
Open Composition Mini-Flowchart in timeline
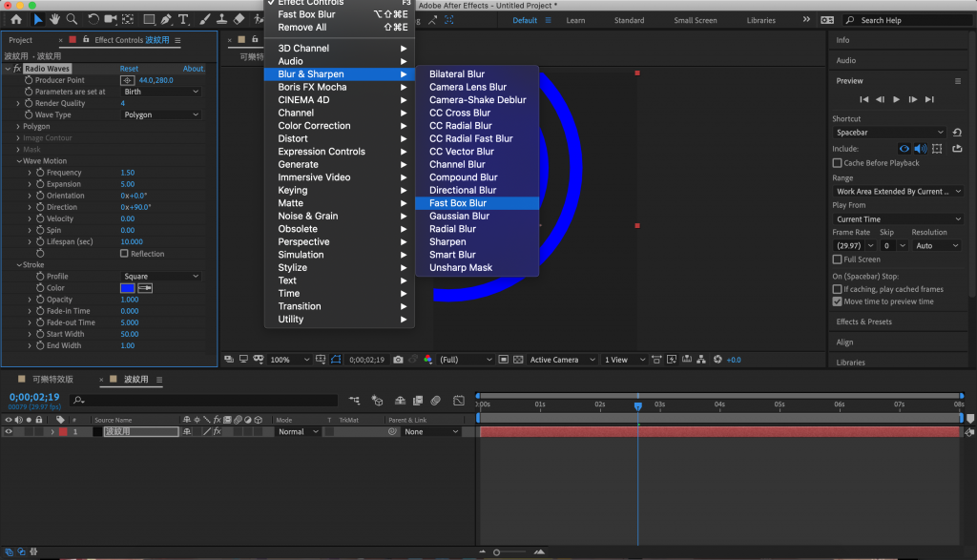point(355,401)
